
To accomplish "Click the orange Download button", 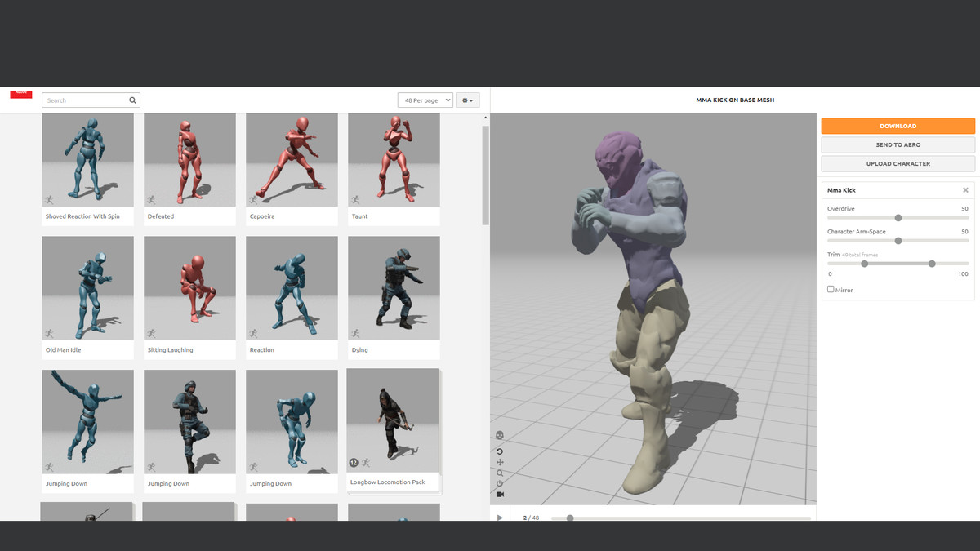I will pyautogui.click(x=898, y=126).
